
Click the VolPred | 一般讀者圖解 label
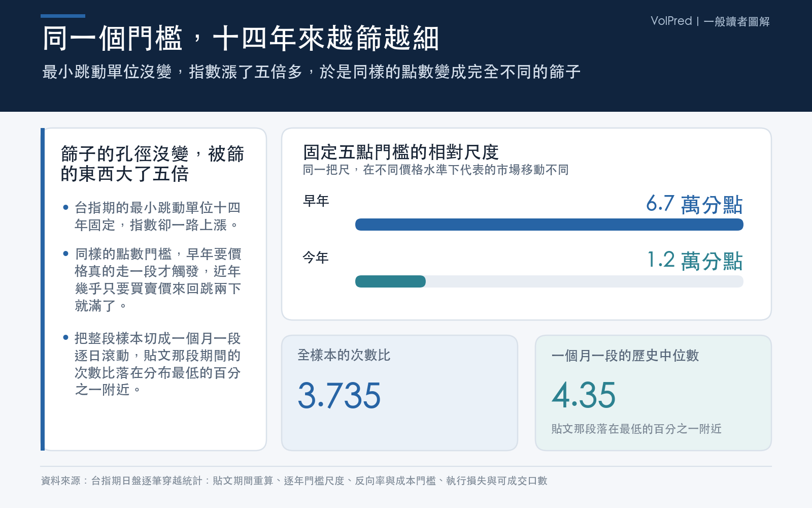pos(710,21)
